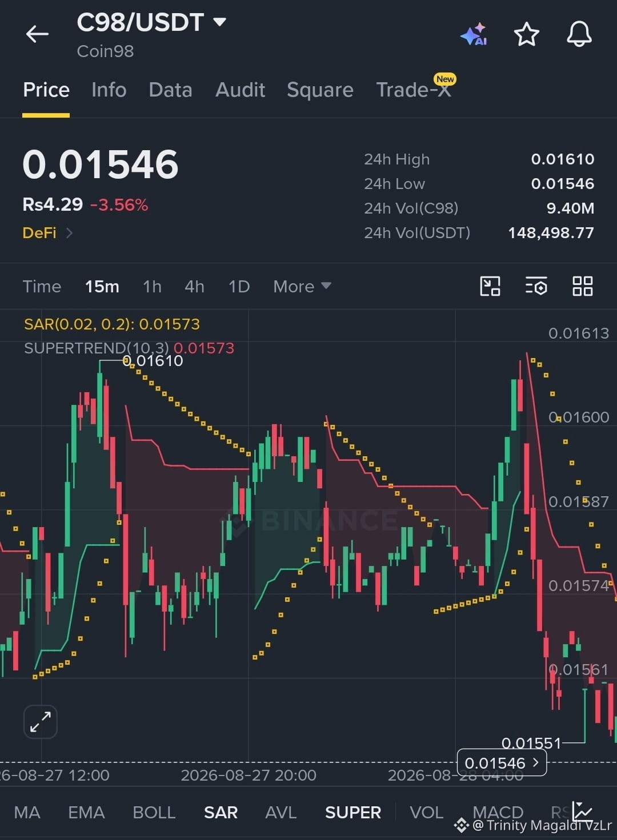Tap the 0.01613 price axis label

(x=579, y=333)
